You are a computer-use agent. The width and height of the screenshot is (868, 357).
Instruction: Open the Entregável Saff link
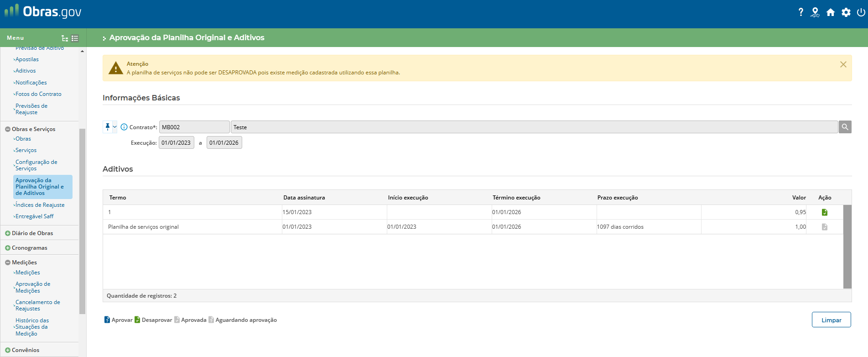click(34, 216)
